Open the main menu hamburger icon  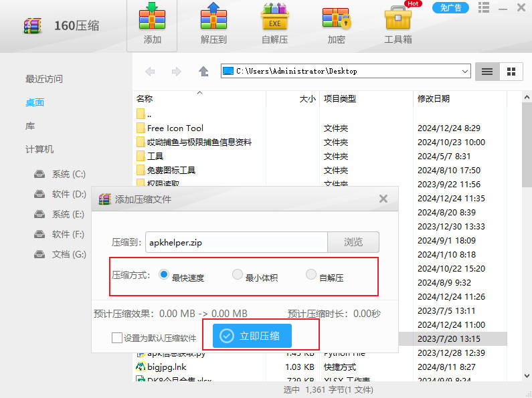484,7
